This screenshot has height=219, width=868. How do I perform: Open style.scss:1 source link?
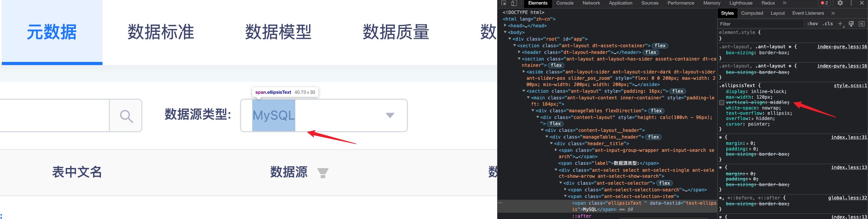click(850, 85)
